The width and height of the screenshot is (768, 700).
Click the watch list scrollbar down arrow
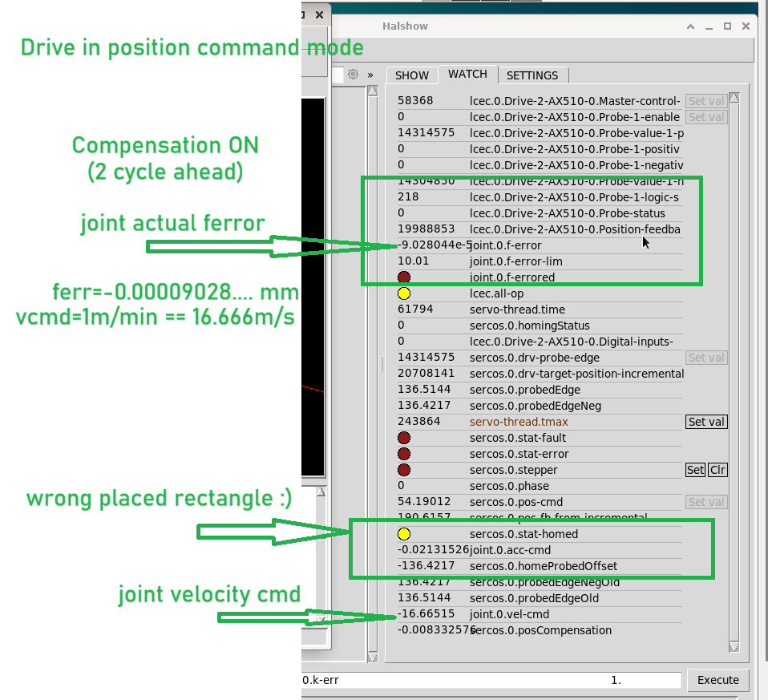734,648
